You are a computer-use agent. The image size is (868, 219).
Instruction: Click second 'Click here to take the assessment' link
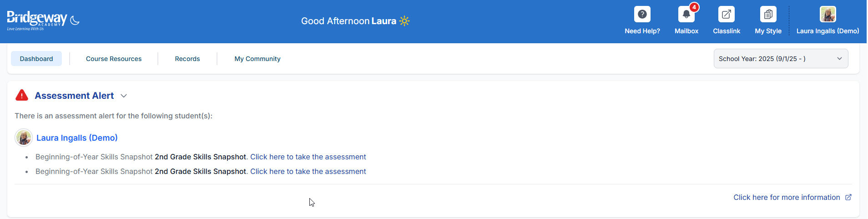click(x=308, y=171)
